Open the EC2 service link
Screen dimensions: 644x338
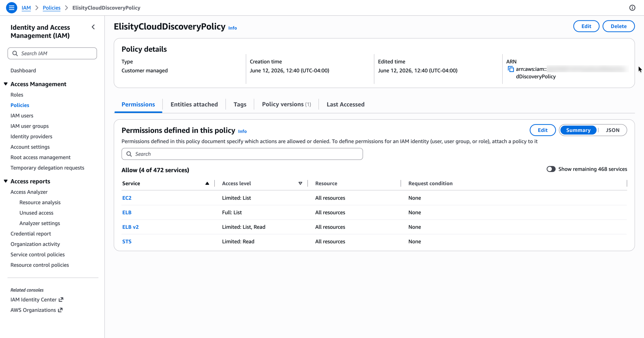(x=127, y=198)
